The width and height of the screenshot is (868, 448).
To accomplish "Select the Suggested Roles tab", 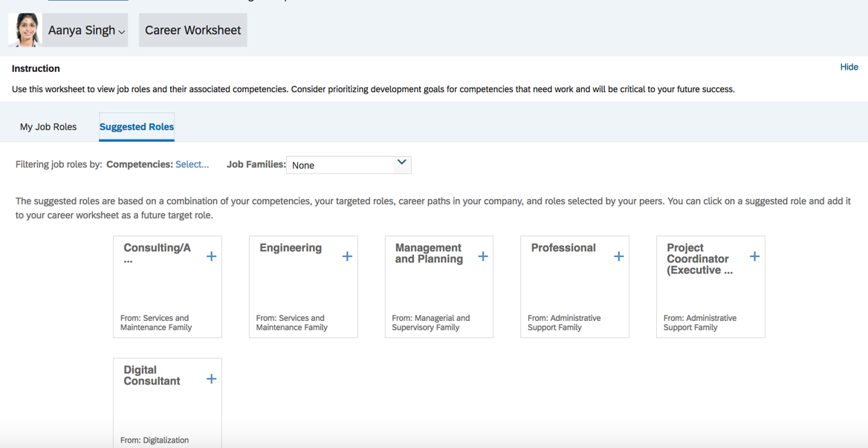I will (136, 126).
